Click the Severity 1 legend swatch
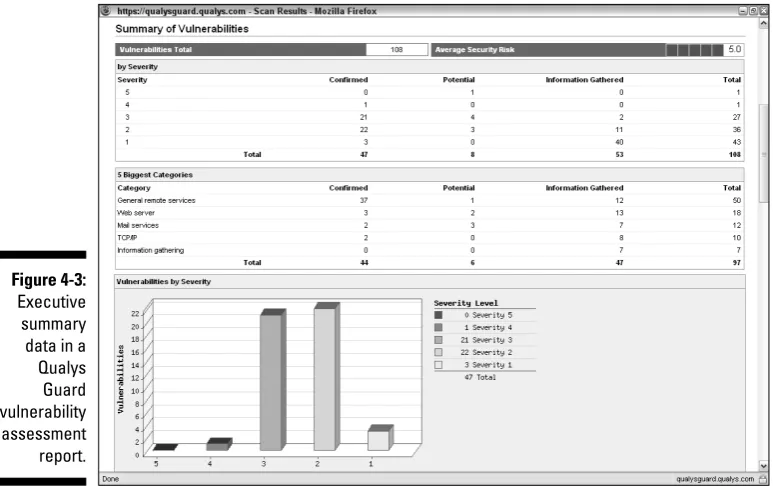The height and width of the screenshot is (486, 773). pyautogui.click(x=438, y=365)
